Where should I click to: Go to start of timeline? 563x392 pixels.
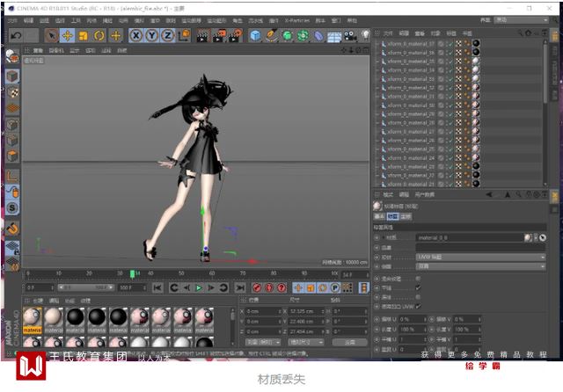[x=157, y=287]
